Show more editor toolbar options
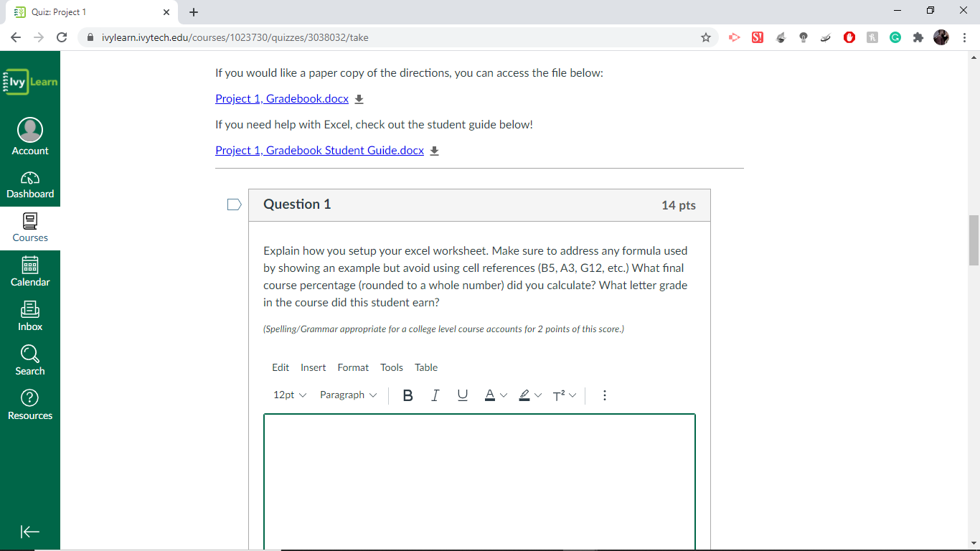This screenshot has width=980, height=551. tap(605, 395)
